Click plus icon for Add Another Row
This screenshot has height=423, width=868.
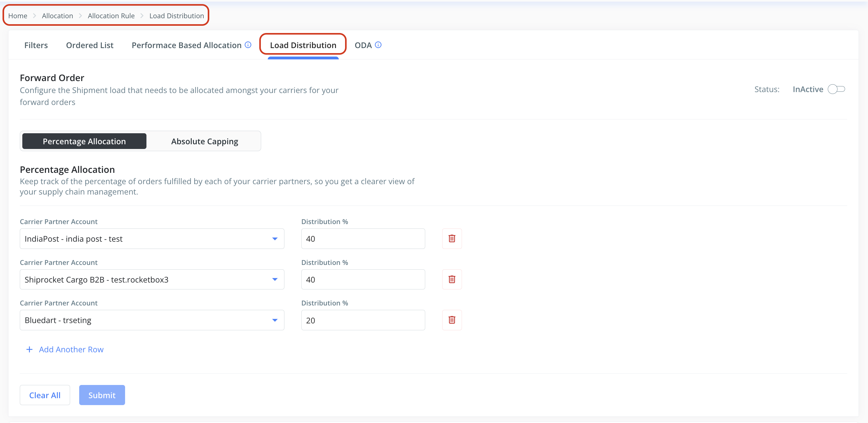click(x=29, y=349)
